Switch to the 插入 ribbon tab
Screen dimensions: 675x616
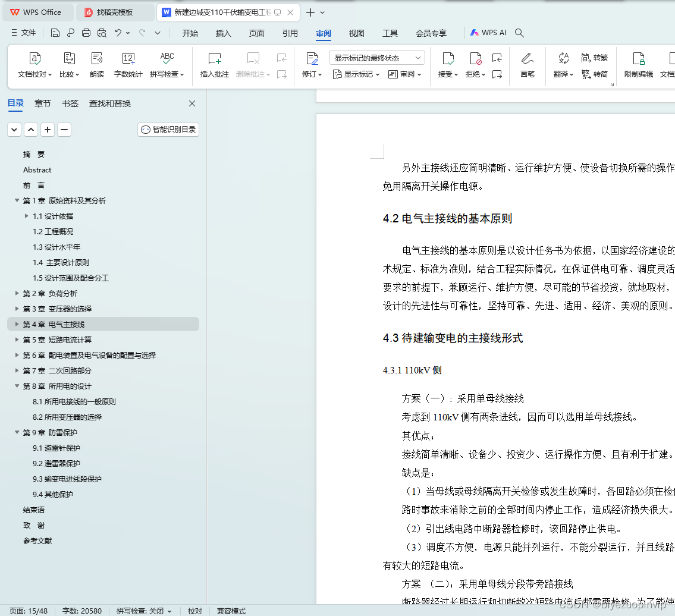pos(224,33)
